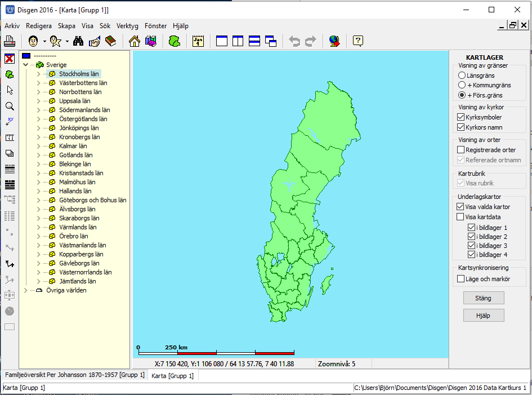Image resolution: width=532 pixels, height=395 pixels.
Task: Select the magnifying glass zoom tool
Action: (x=10, y=106)
